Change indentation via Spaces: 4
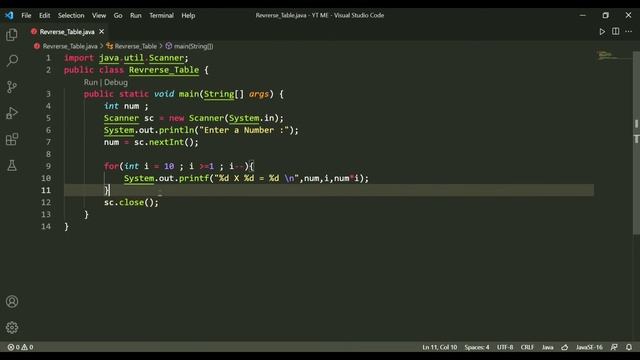This screenshot has height=360, width=640. coord(477,347)
